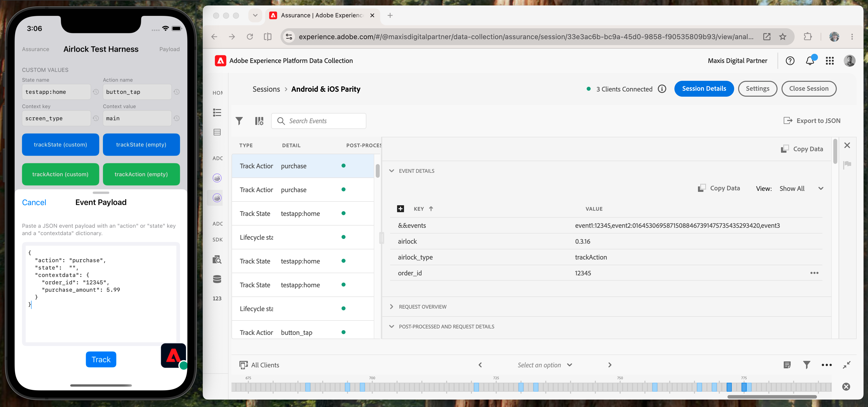Click the State name field
This screenshot has height=407, width=868.
(x=56, y=92)
